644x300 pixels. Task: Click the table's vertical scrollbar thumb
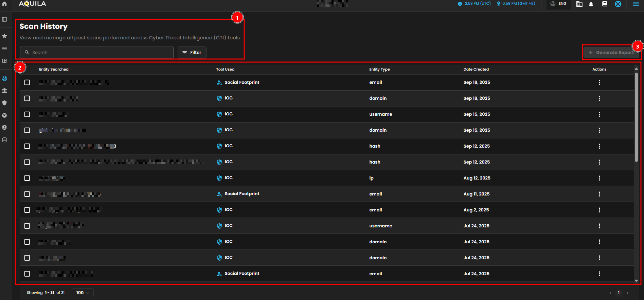[x=636, y=117]
